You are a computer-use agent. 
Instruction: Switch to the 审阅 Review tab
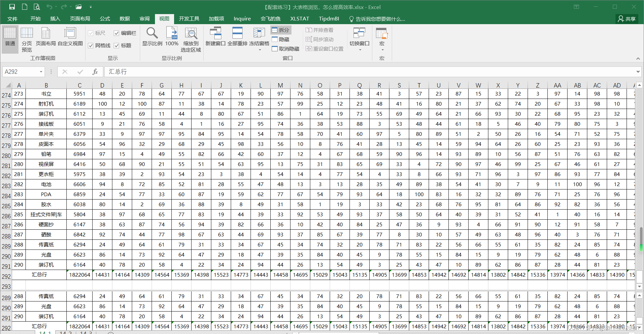pyautogui.click(x=145, y=19)
